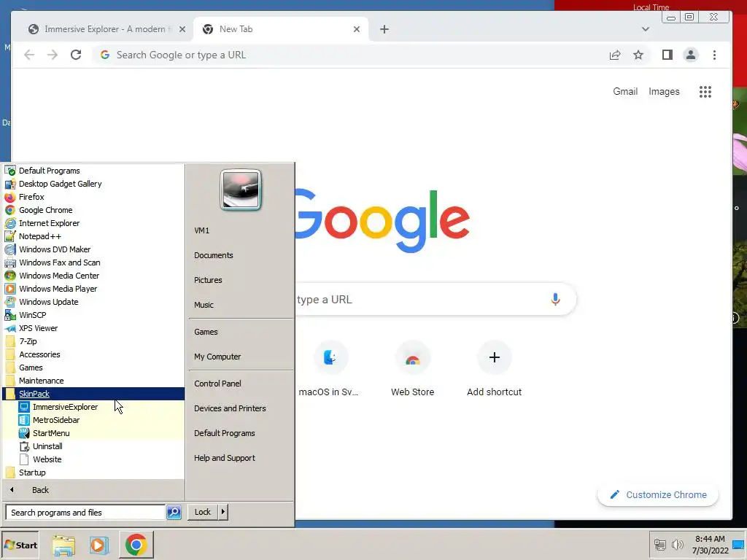Expand the Accessories folder

pos(93,354)
